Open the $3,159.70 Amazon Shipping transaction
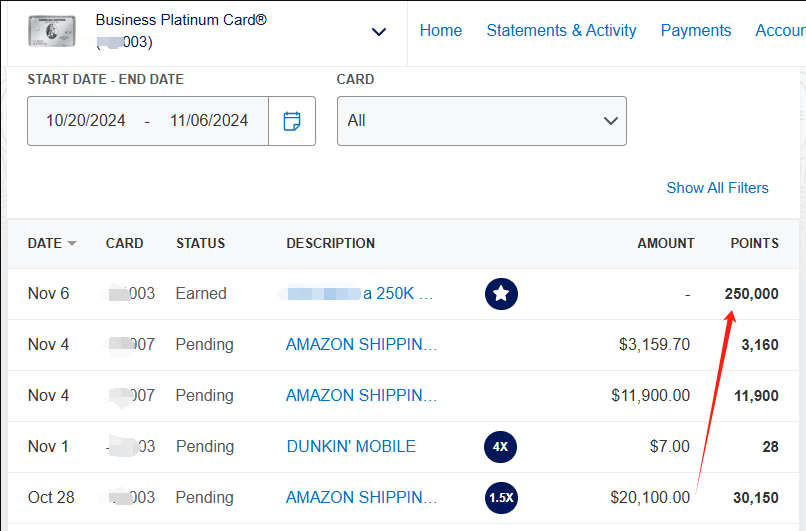This screenshot has width=806, height=531. pos(361,345)
